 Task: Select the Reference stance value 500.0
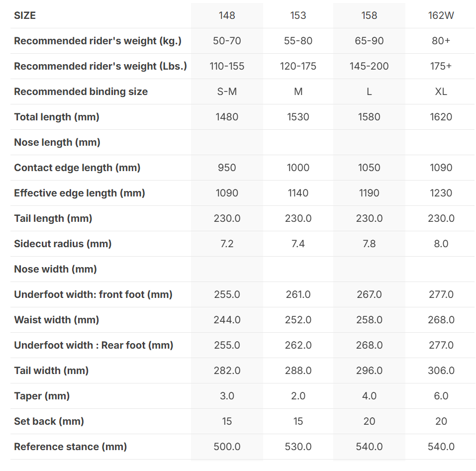coord(227,447)
